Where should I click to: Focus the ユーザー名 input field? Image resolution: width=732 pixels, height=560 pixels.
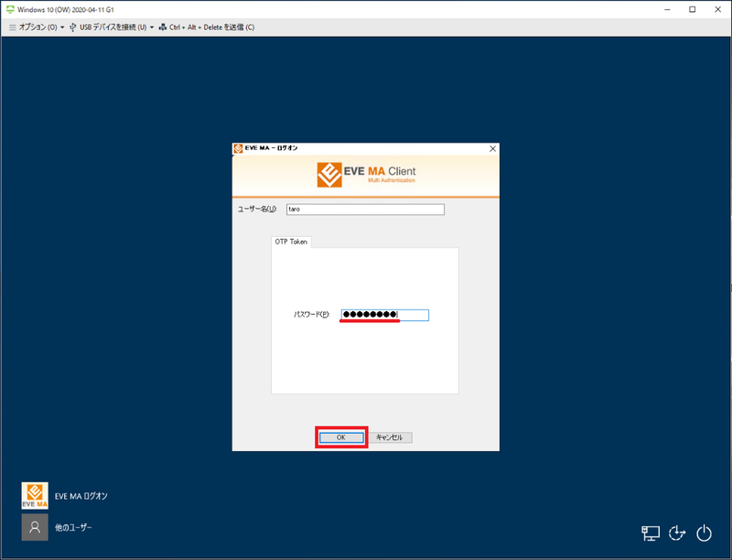365,210
